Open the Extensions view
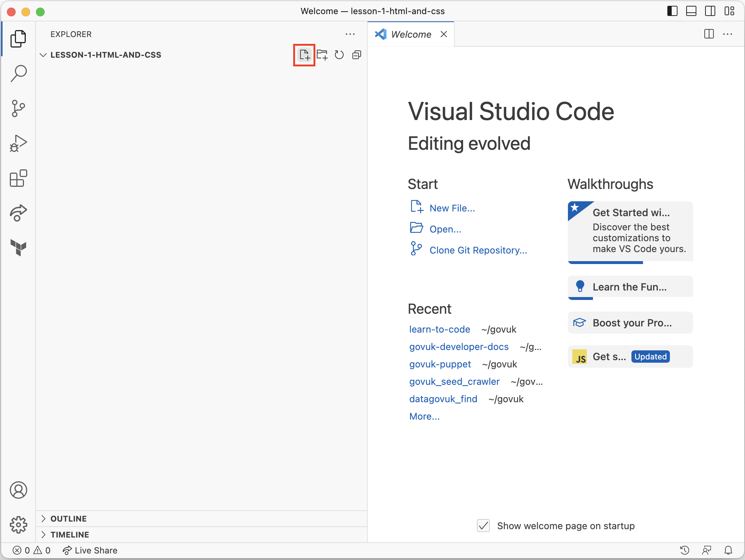745x560 pixels. click(18, 178)
